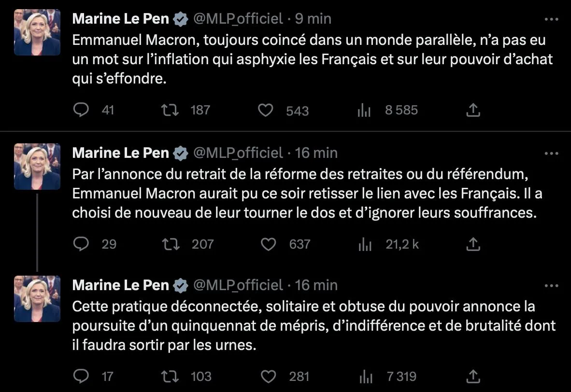Image resolution: width=571 pixels, height=392 pixels.
Task: Retweet the tweet with 187 retweets
Action: pos(170,110)
